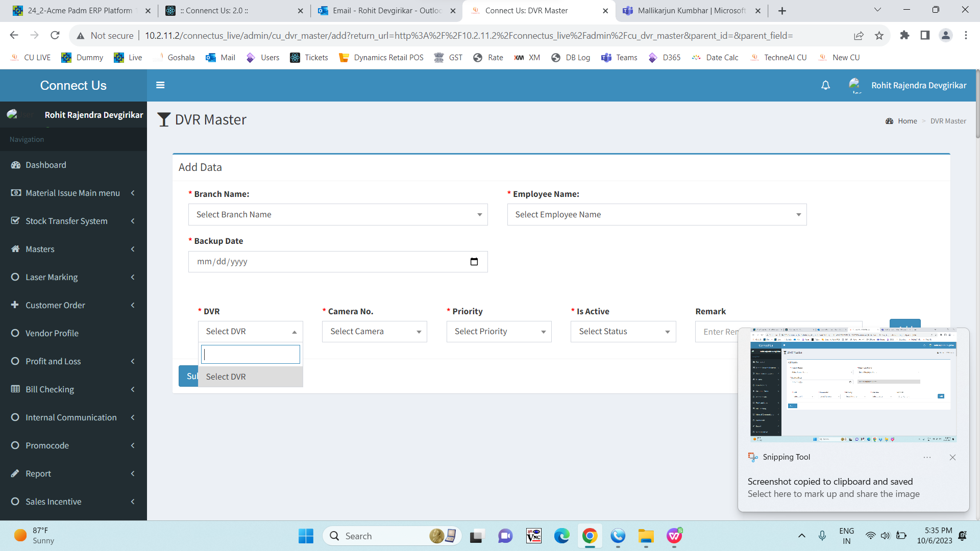Viewport: 980px width, 551px height.
Task: Click the Connect Us logo title
Action: [73, 86]
